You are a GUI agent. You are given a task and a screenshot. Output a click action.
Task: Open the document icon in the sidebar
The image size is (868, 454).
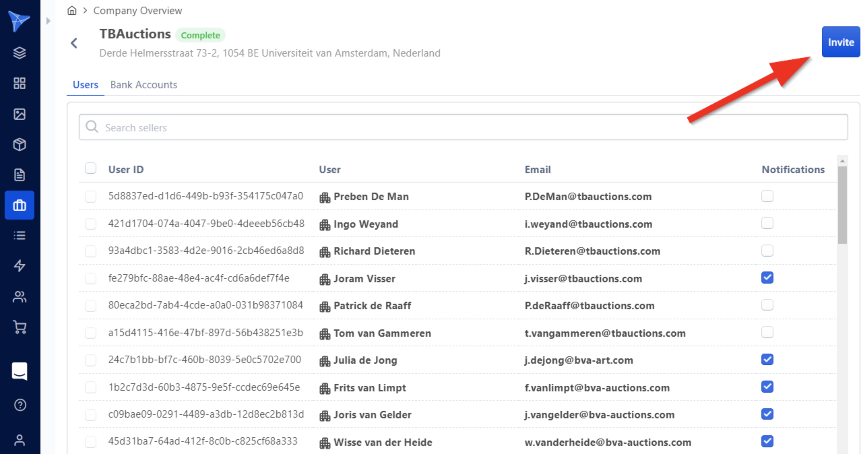coord(19,175)
